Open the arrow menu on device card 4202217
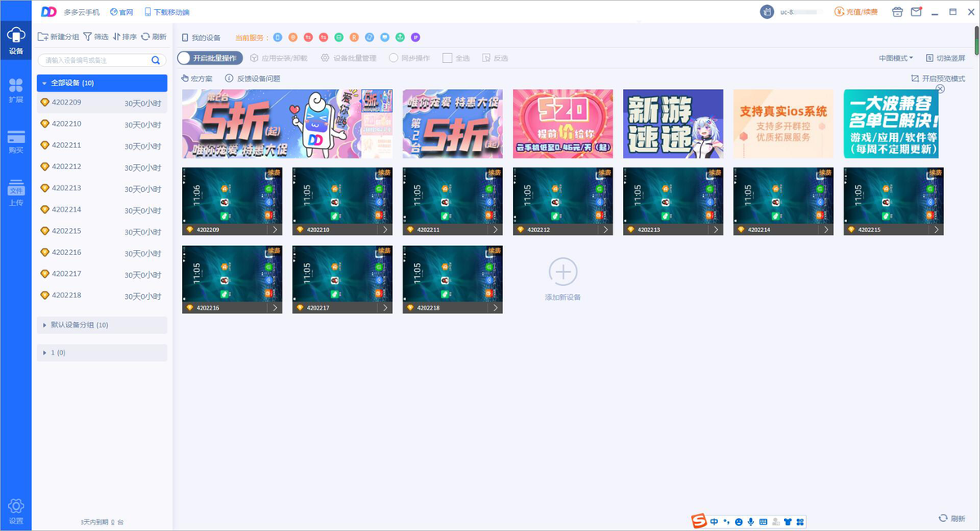980x531 pixels. click(x=385, y=308)
